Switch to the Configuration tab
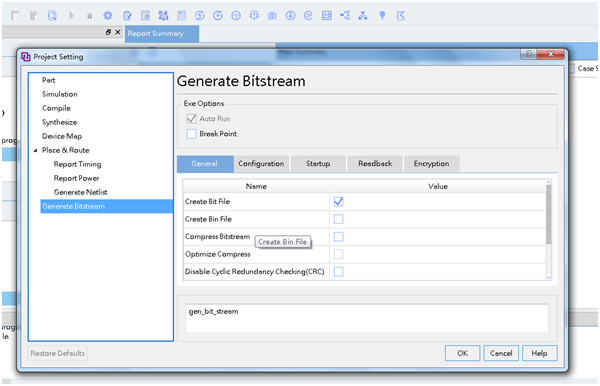The width and height of the screenshot is (600, 386). [x=261, y=164]
